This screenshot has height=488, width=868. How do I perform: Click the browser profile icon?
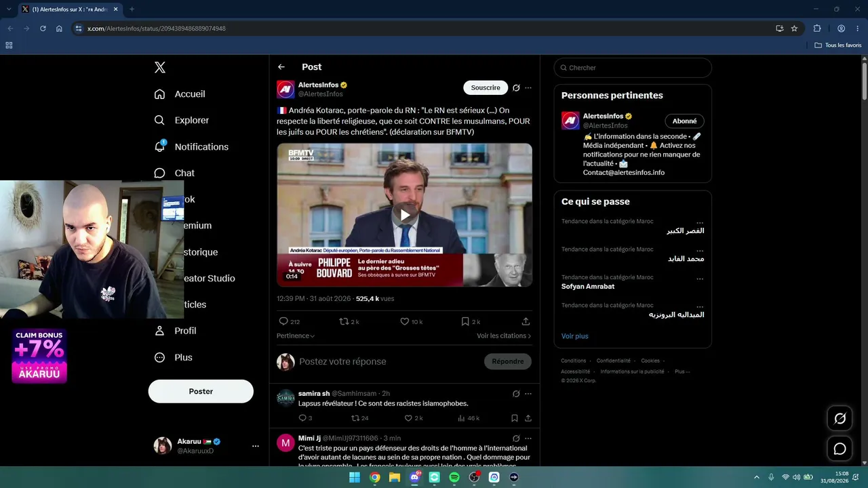[841, 28]
